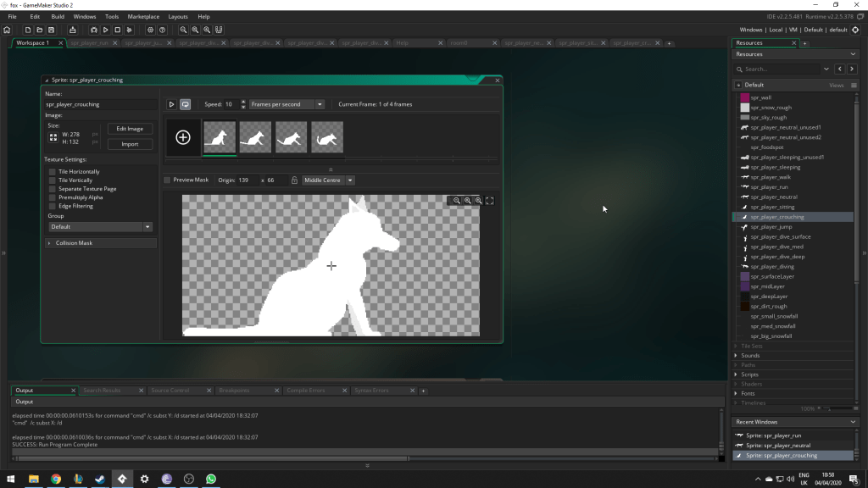This screenshot has height=488, width=868.
Task: Open the Game Options gear icon
Action: coord(150,30)
